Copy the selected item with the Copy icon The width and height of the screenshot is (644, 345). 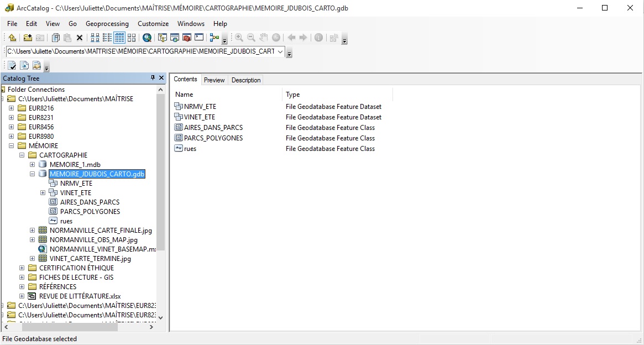tap(55, 38)
